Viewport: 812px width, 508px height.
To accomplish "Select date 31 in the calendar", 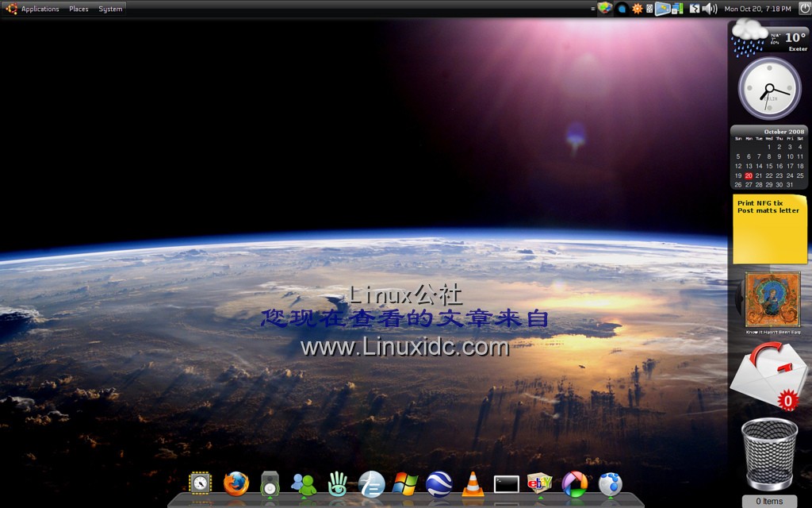I will [790, 185].
